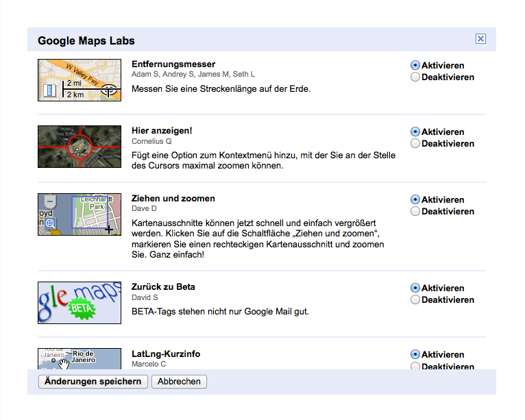Viewport: 525px width, 420px height.
Task: Click the LatLng-Kurzinfo map thumbnail
Action: tap(80, 359)
